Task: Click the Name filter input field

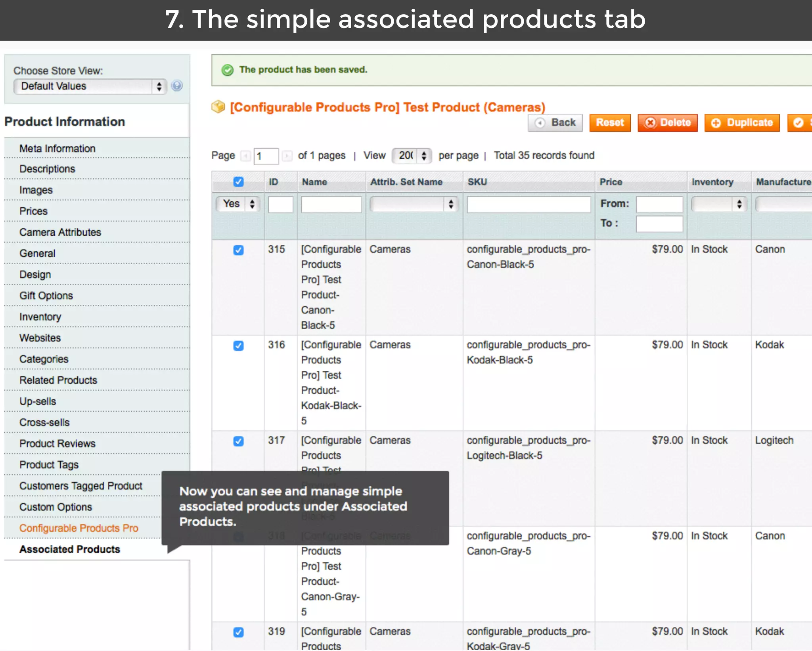Action: coord(331,204)
